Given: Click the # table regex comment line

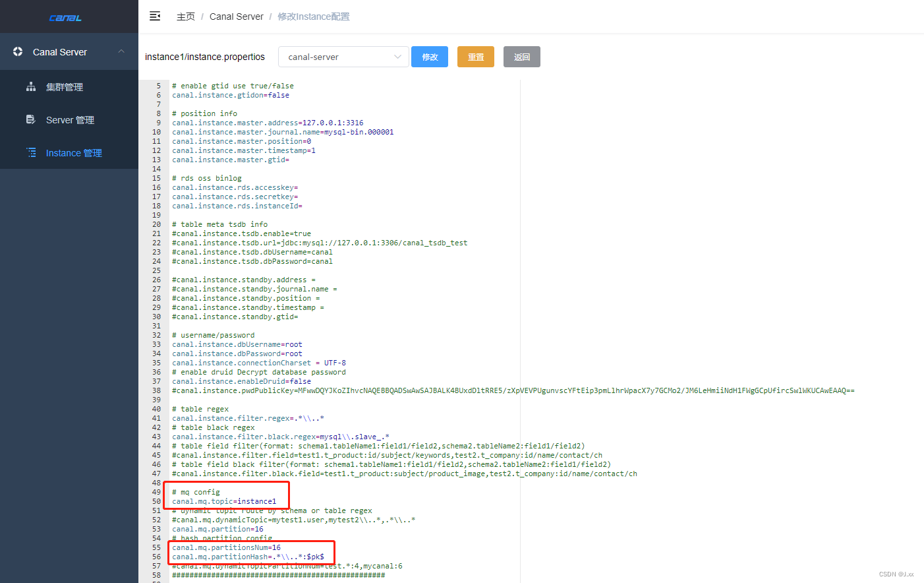Looking at the screenshot, I should click(200, 409).
